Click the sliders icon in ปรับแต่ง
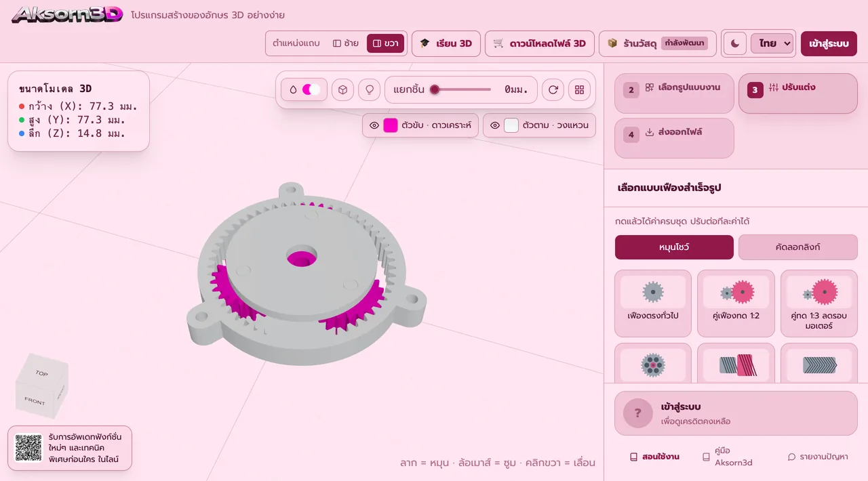868x481 pixels. click(x=774, y=87)
